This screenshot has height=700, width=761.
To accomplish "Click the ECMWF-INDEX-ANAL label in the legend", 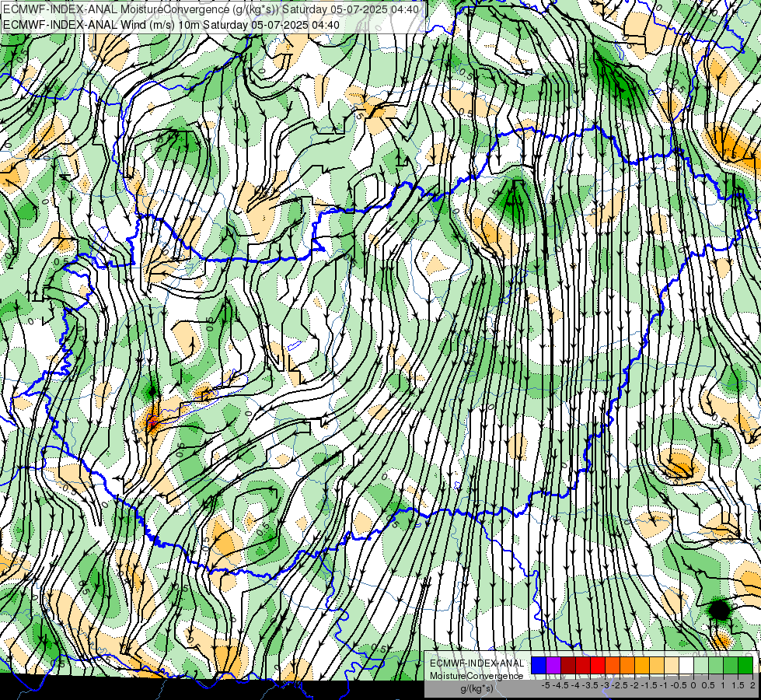I will [477, 663].
